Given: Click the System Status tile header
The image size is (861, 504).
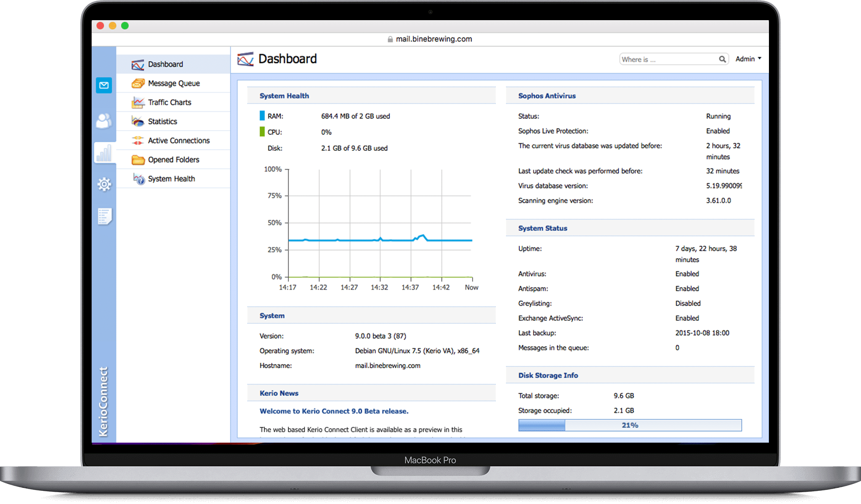Looking at the screenshot, I should click(x=630, y=228).
